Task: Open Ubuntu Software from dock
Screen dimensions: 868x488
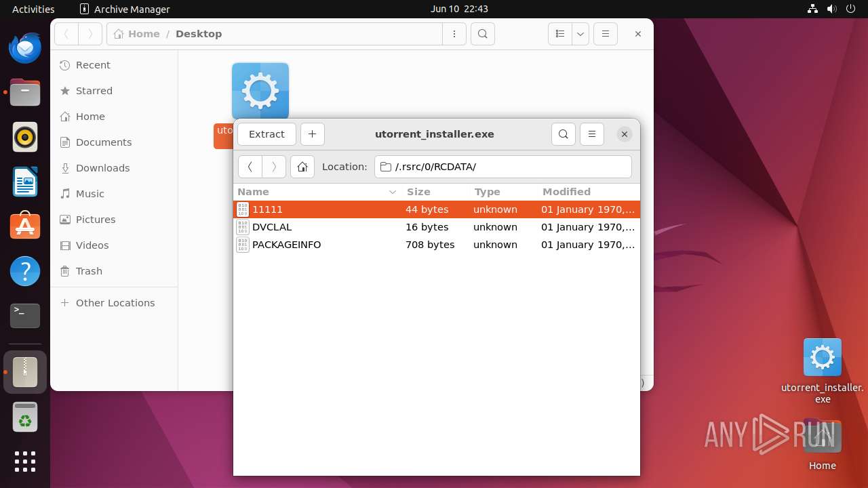Action: point(25,227)
